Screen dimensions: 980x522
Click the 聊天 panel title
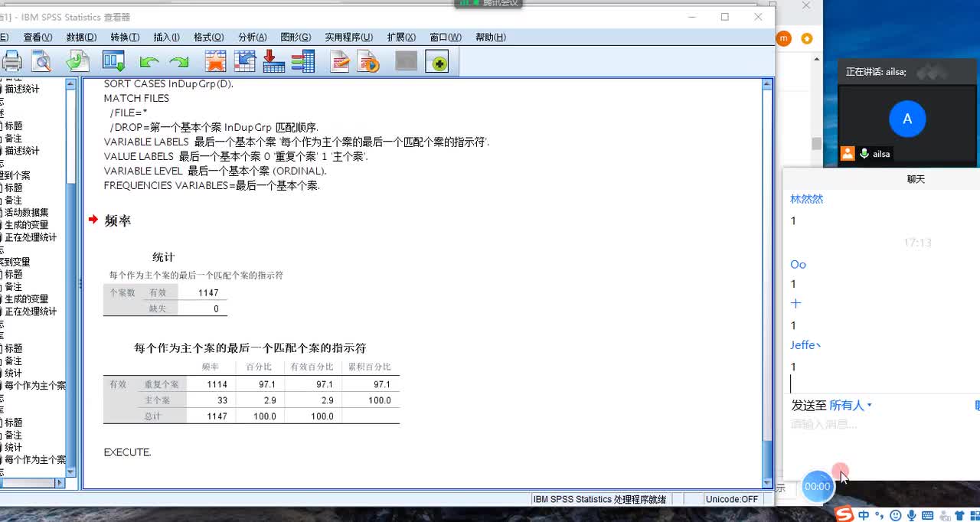pyautogui.click(x=916, y=179)
